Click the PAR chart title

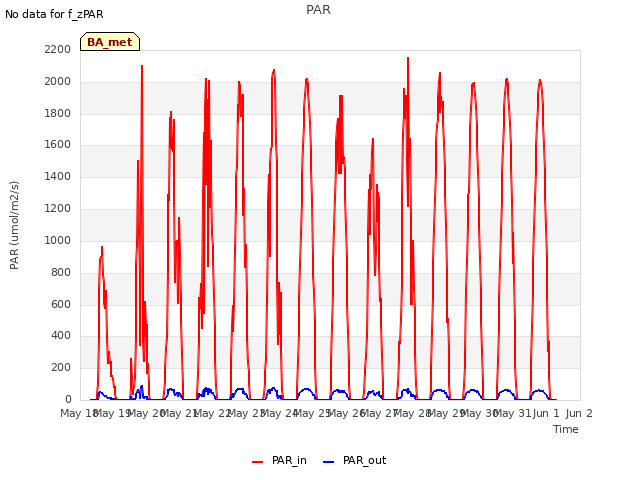318,10
